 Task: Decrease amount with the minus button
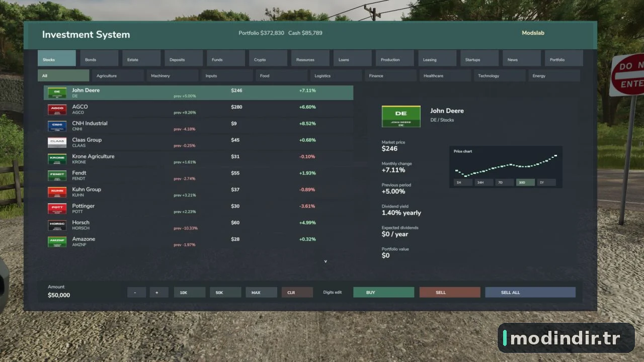[x=136, y=293]
